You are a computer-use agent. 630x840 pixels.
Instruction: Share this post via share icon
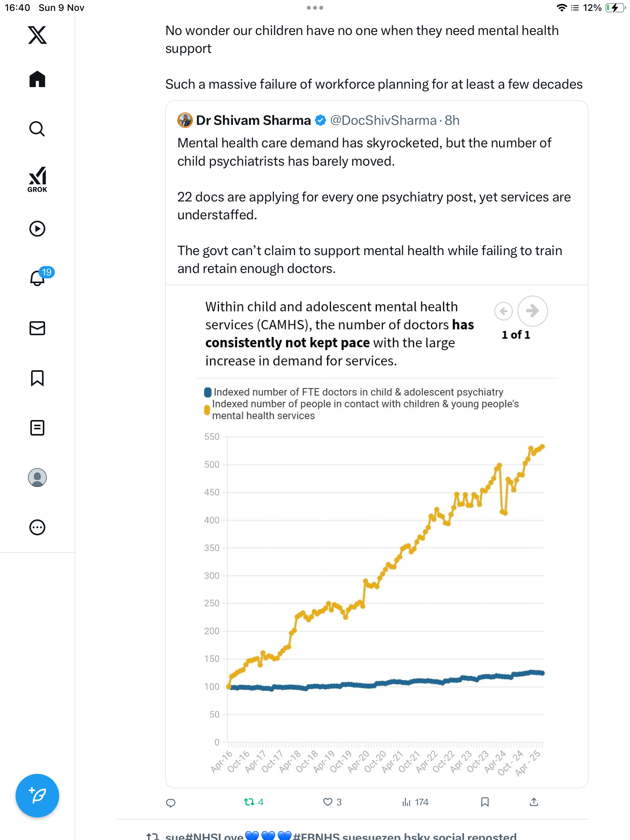pos(534,802)
